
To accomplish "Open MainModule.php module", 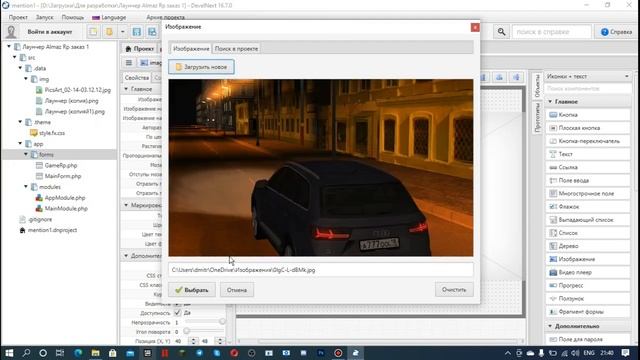I will [x=66, y=208].
